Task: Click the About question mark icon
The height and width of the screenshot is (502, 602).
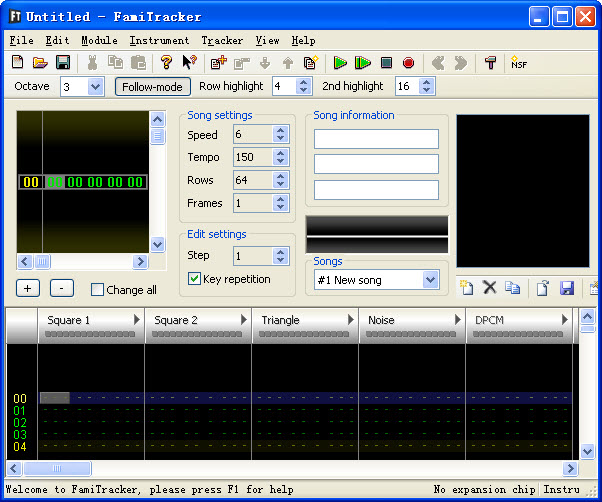Action: click(x=167, y=63)
